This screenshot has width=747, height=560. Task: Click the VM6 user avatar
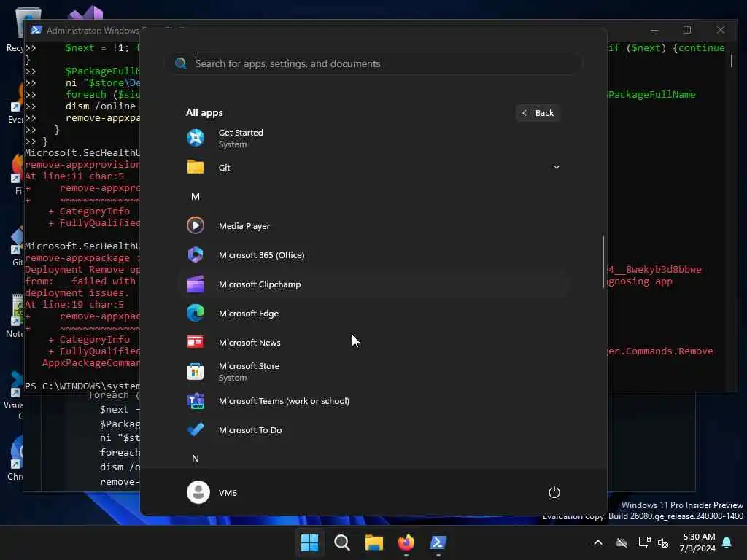(198, 492)
